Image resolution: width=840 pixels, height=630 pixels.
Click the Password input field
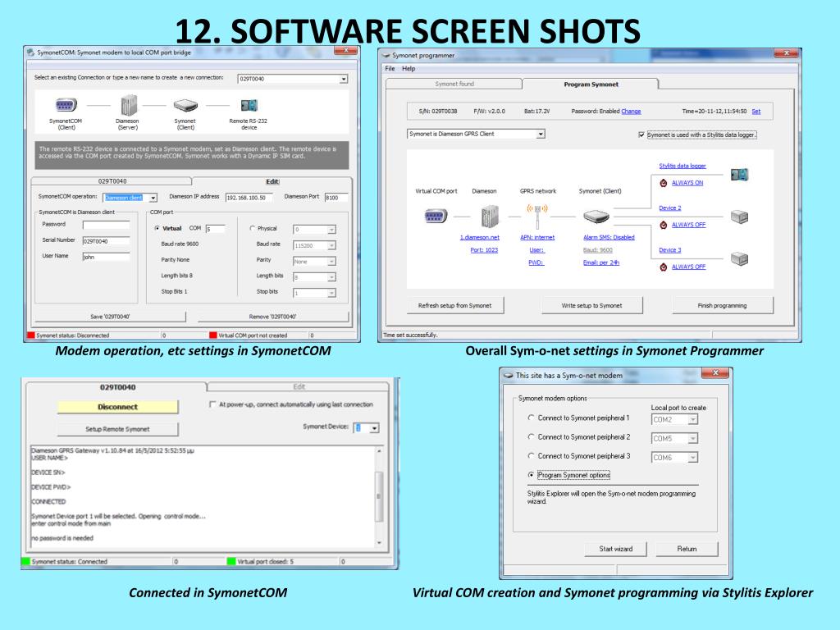pyautogui.click(x=106, y=225)
